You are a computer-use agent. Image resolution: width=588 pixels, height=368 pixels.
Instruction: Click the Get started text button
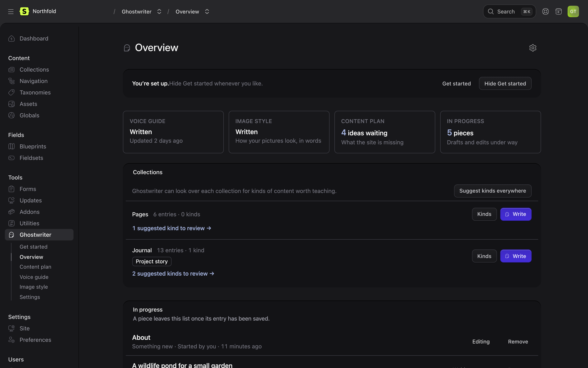(x=456, y=83)
